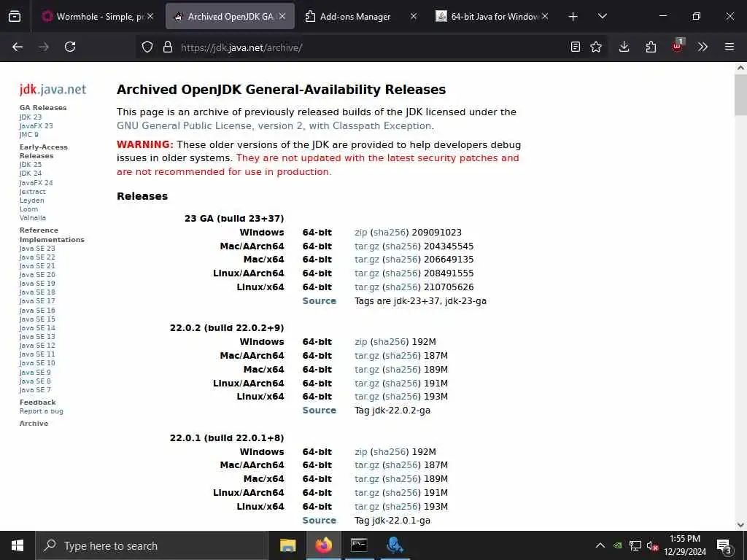Click the page vertical scrollbar thumb
This screenshot has height=560, width=747.
[x=740, y=95]
